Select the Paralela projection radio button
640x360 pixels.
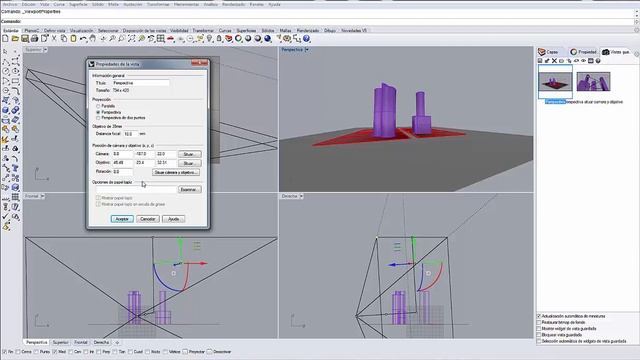coord(98,106)
